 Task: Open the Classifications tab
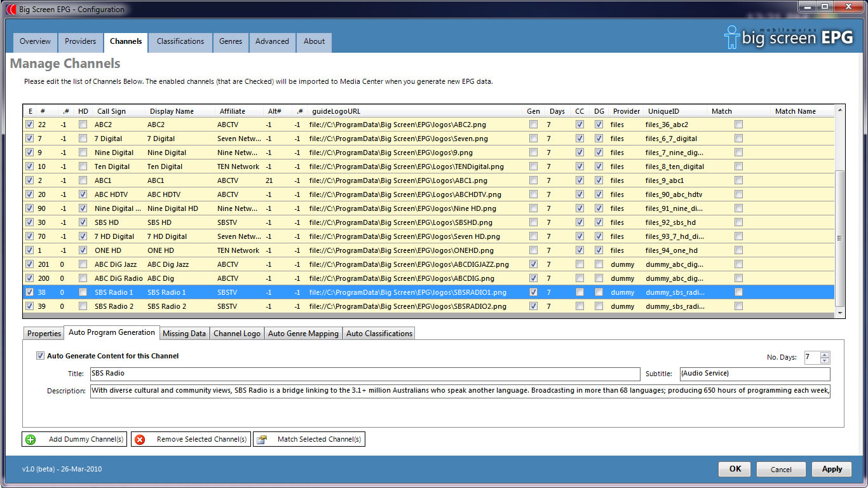pos(180,42)
